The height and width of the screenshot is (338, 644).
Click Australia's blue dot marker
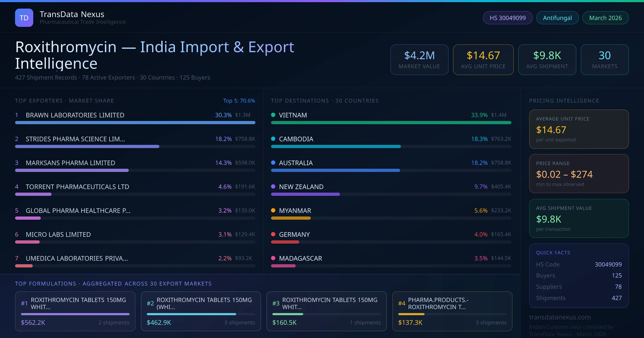(x=273, y=163)
